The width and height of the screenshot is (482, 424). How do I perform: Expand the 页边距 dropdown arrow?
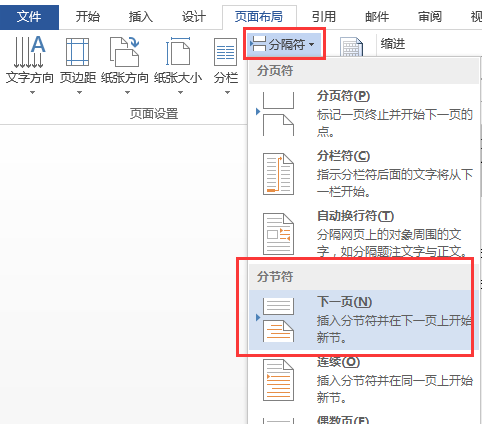coord(79,92)
